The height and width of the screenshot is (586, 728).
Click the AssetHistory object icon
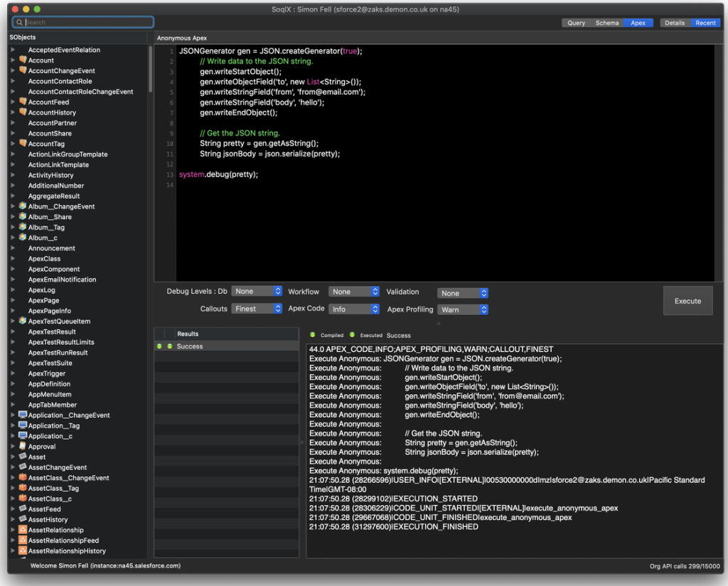click(23, 520)
